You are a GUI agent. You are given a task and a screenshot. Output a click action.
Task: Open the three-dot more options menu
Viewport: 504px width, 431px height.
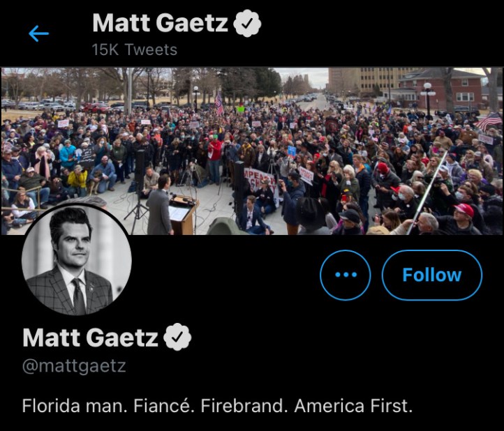click(x=345, y=275)
